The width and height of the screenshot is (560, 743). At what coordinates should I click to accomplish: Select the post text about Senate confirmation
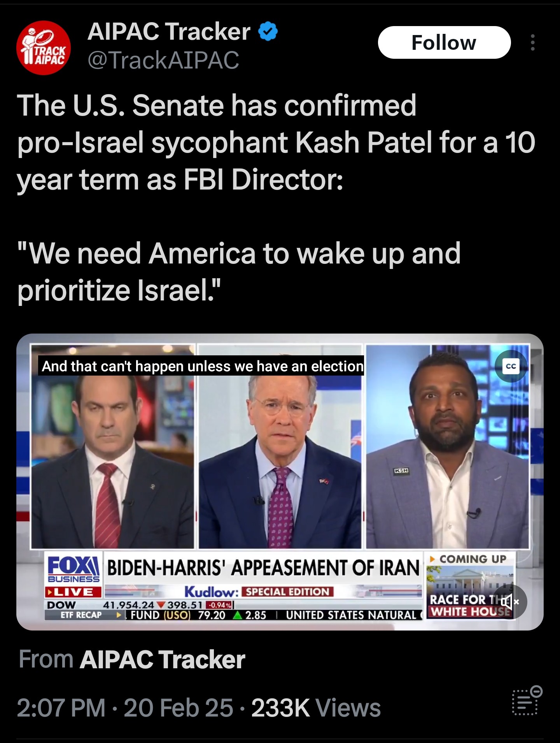[276, 143]
